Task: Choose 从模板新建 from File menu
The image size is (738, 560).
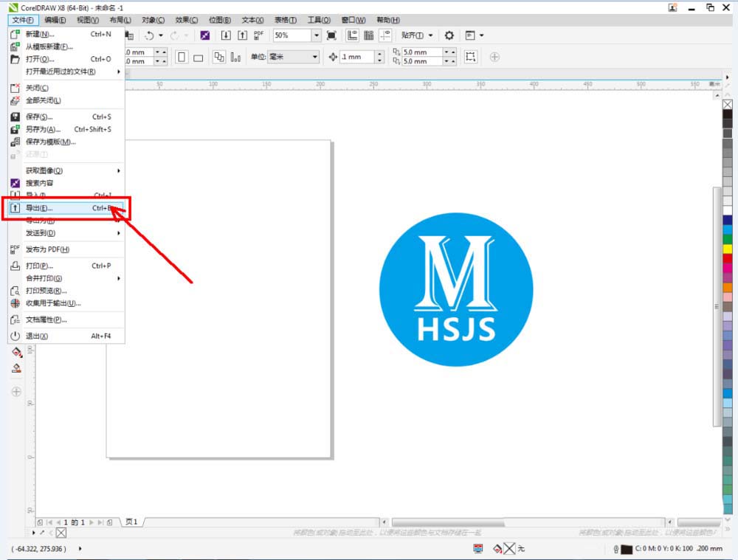Action: pyautogui.click(x=66, y=46)
